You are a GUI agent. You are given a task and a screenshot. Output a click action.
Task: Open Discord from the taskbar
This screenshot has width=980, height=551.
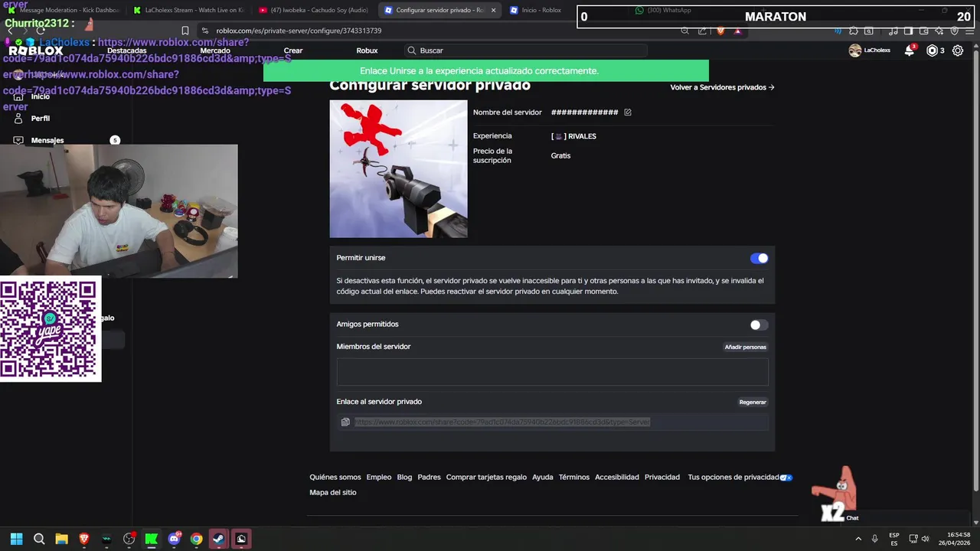click(x=174, y=539)
